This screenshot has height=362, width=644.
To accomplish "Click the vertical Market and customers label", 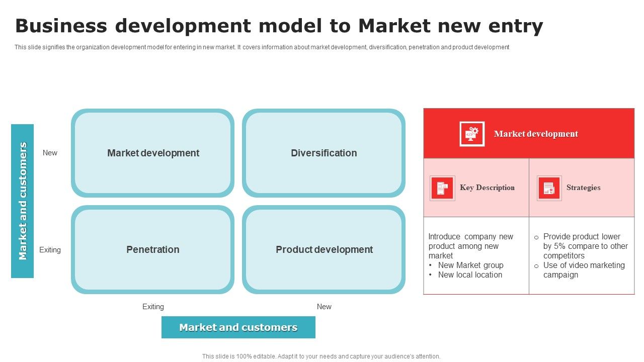I will click(23, 201).
